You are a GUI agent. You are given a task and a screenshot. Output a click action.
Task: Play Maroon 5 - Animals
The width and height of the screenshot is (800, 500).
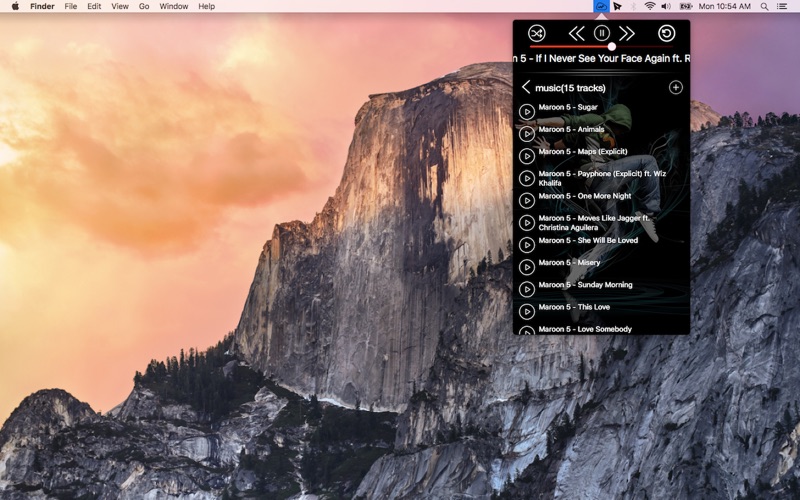[527, 134]
